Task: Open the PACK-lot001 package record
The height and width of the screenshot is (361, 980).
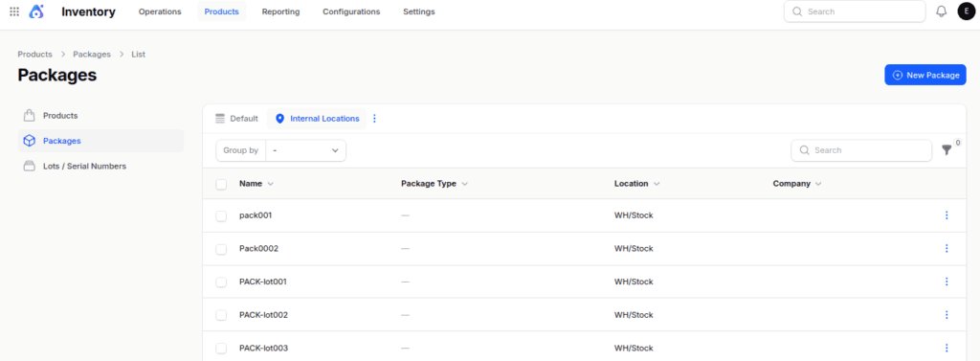Action: tap(263, 282)
